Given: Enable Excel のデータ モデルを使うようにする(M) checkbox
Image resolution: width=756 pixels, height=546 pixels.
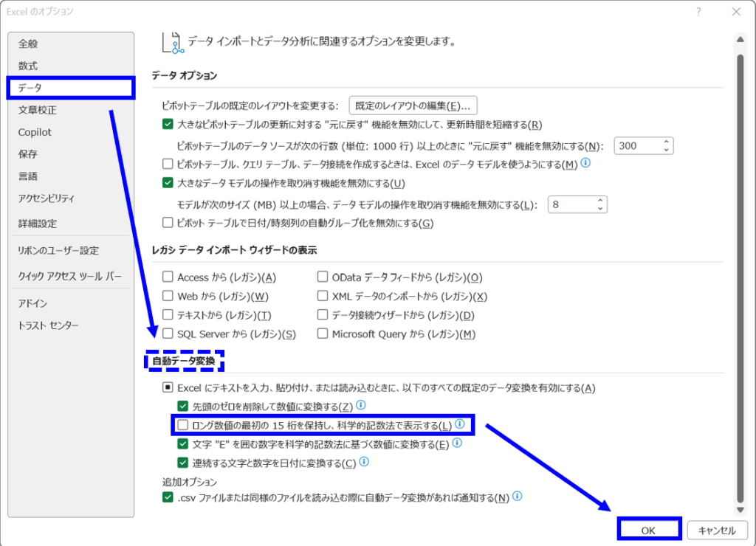Looking at the screenshot, I should 168,164.
